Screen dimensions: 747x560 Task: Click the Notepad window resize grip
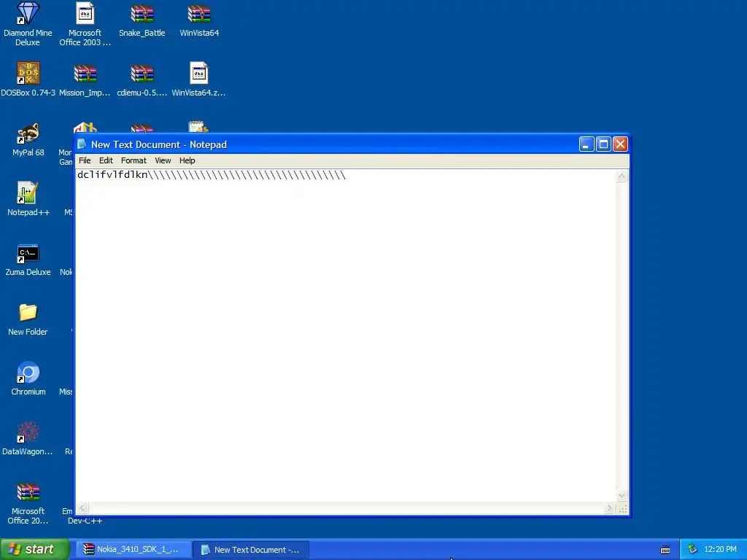pyautogui.click(x=622, y=508)
